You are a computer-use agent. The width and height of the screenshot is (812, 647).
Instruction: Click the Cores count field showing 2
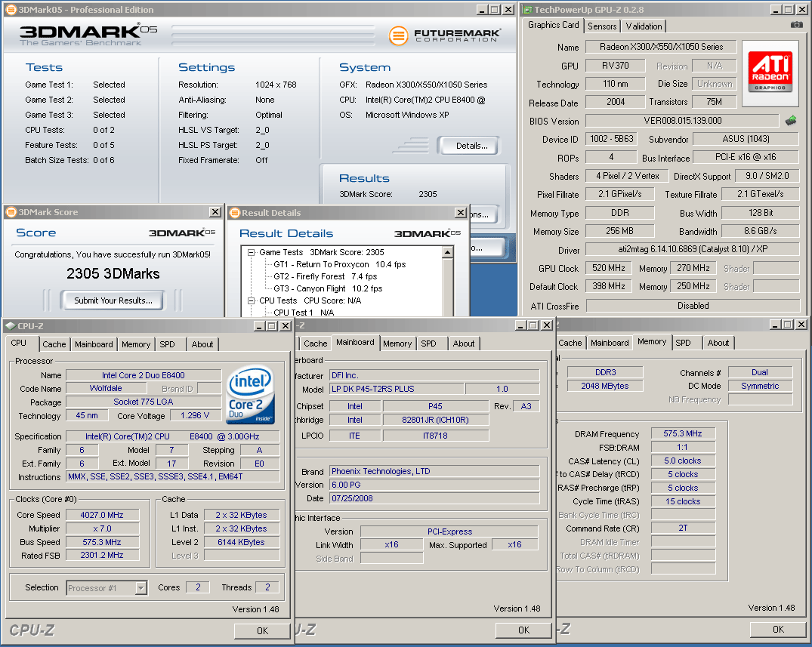[x=198, y=587]
